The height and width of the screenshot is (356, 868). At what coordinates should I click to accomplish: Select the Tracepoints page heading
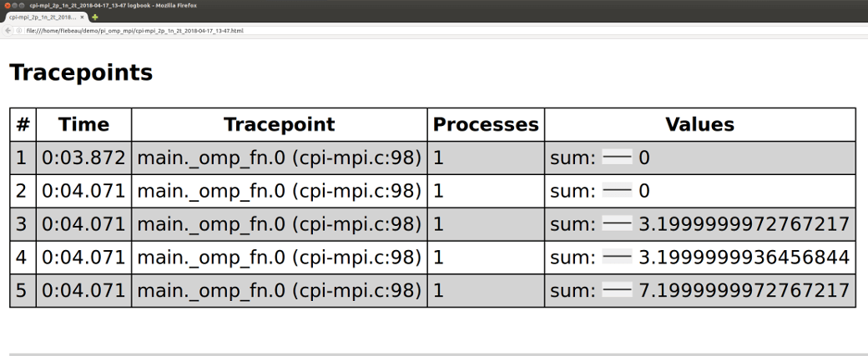pos(81,73)
